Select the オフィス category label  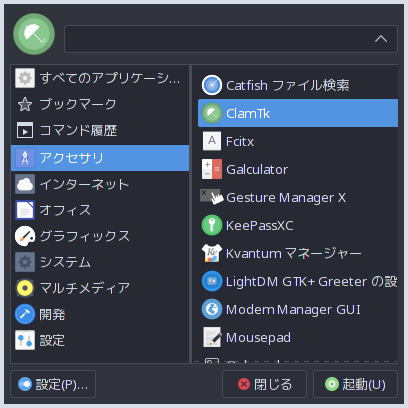[x=65, y=210]
